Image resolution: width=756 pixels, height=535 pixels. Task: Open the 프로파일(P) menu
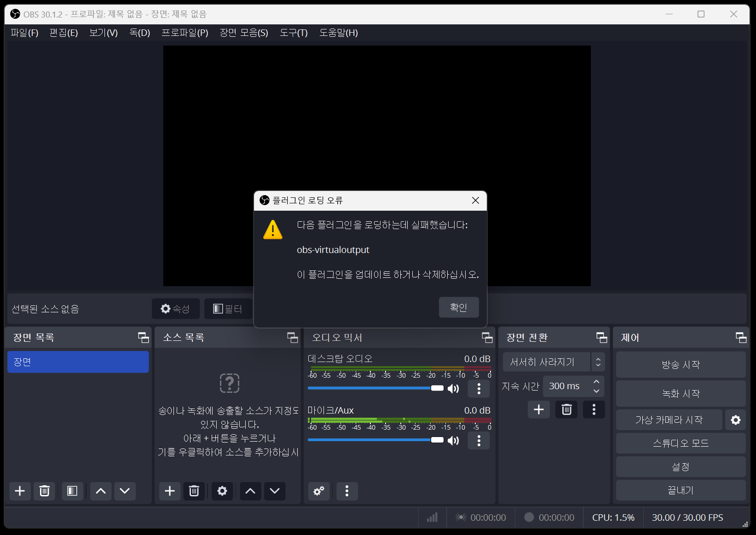(x=185, y=33)
